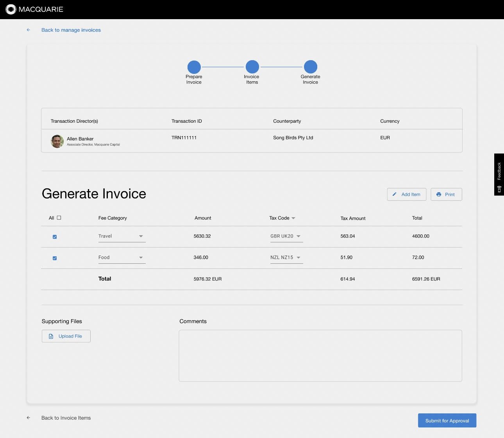Uncheck the Food row checkbox

55,258
